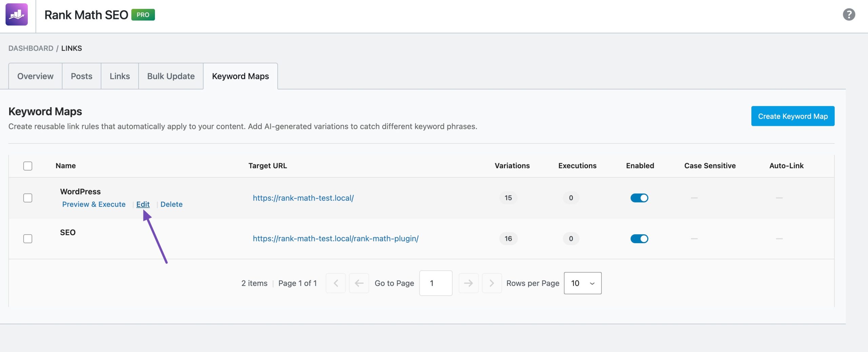Click the last page chevron icon
Image resolution: width=868 pixels, height=352 pixels.
click(x=492, y=283)
